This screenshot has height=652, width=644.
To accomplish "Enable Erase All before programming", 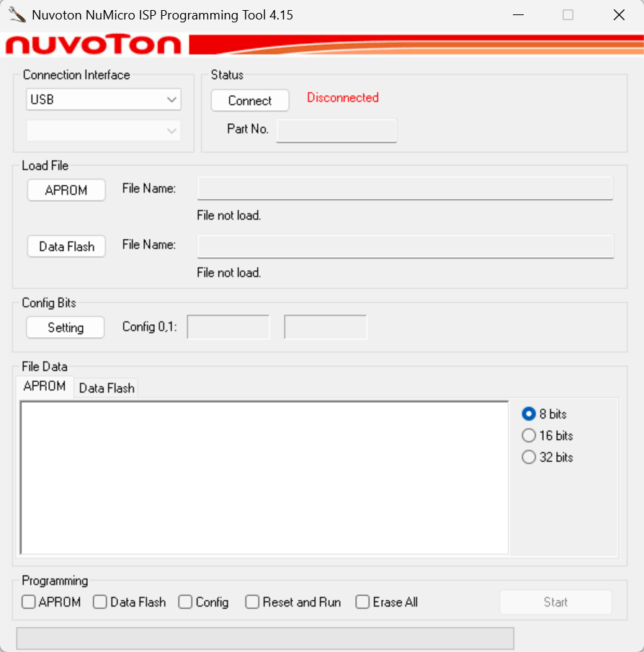I will point(362,602).
